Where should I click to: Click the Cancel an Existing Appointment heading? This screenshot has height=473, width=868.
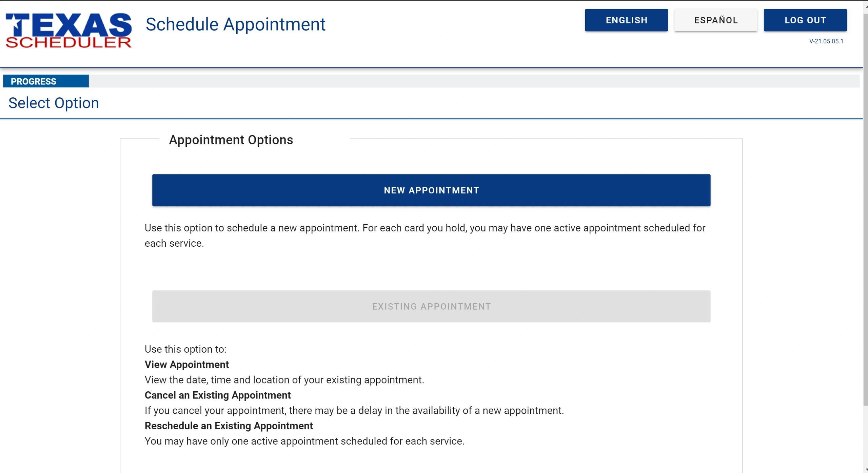(x=218, y=395)
